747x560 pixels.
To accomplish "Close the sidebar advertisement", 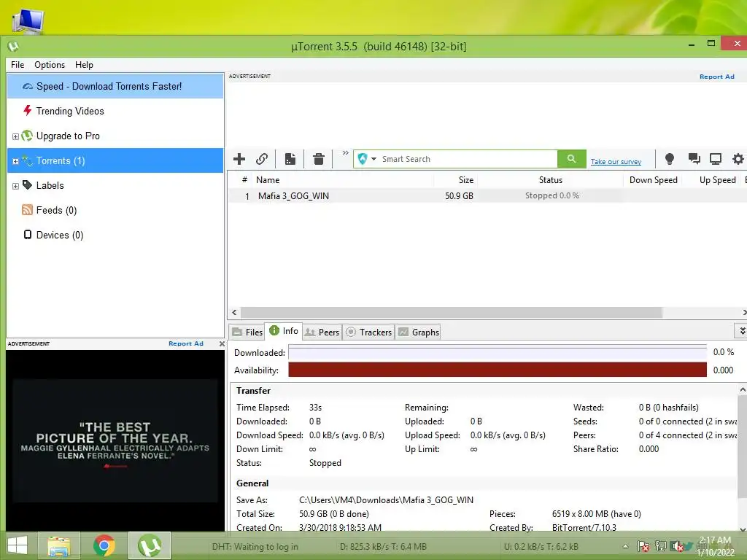I will [x=222, y=344].
